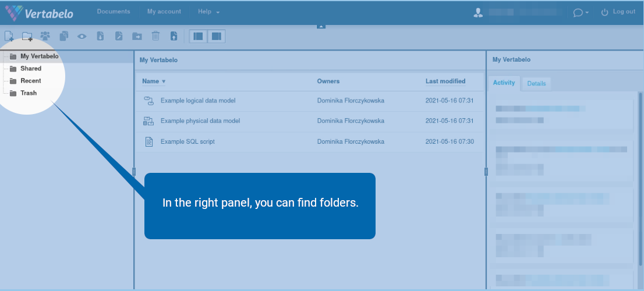Open the Help dropdown menu
The image size is (644, 291).
[208, 12]
